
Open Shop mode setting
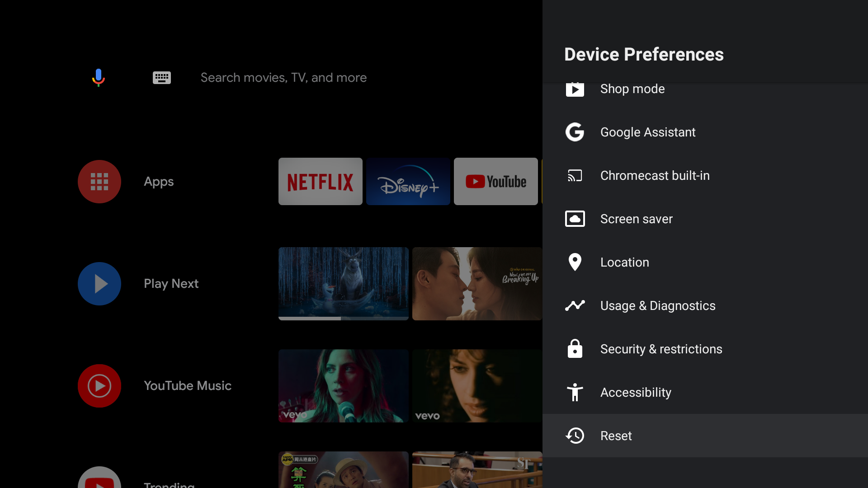click(x=632, y=89)
